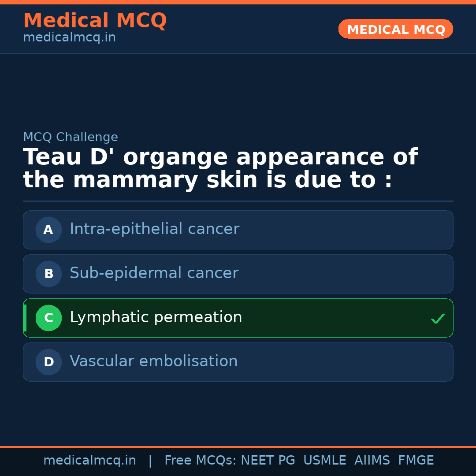Click the green C badge icon
The width and height of the screenshot is (476, 476).
[48, 318]
